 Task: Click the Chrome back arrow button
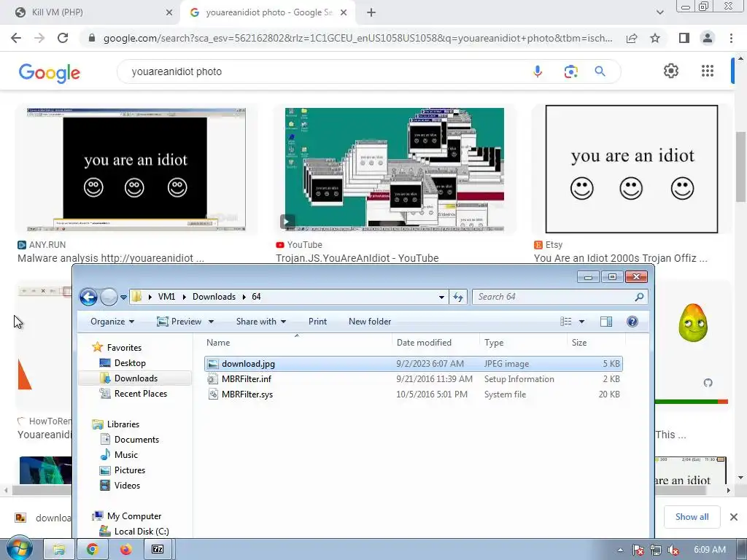tap(16, 38)
